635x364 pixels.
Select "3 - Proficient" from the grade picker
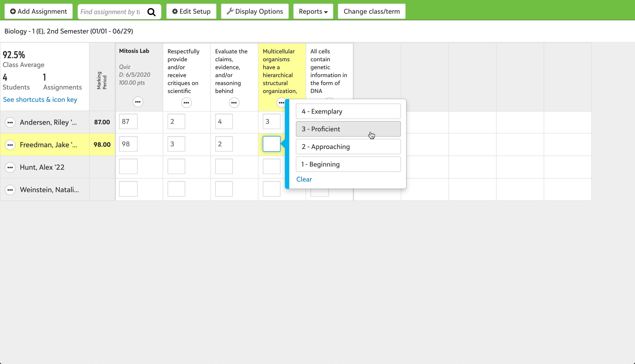(348, 129)
